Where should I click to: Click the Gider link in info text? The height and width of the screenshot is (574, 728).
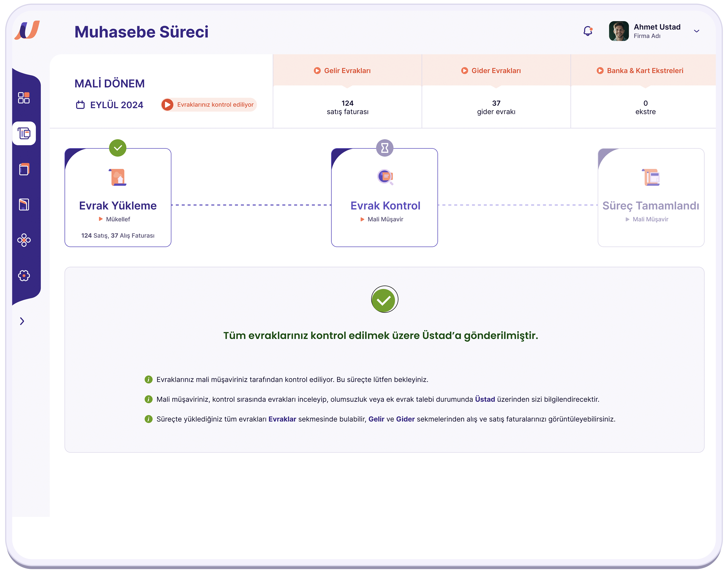[x=405, y=419]
